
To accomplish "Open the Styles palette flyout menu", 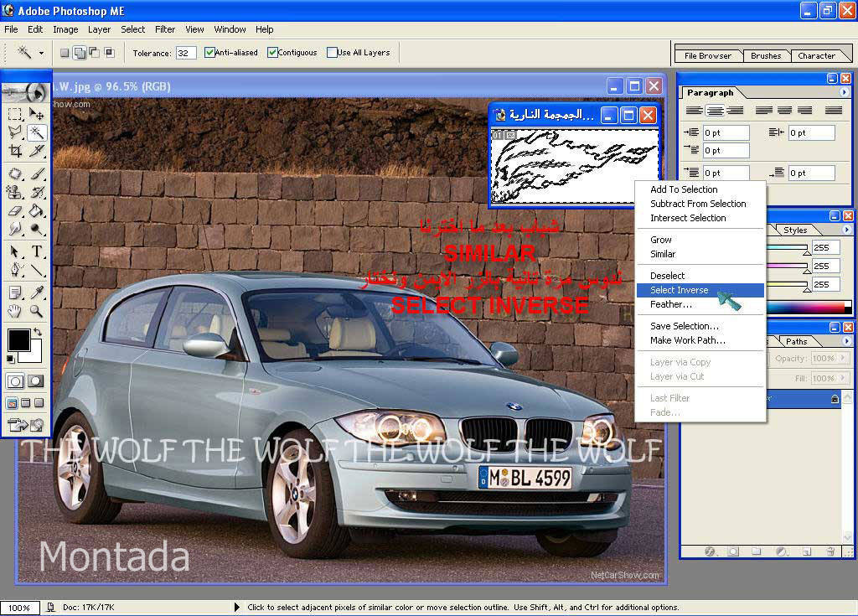I will (x=846, y=230).
